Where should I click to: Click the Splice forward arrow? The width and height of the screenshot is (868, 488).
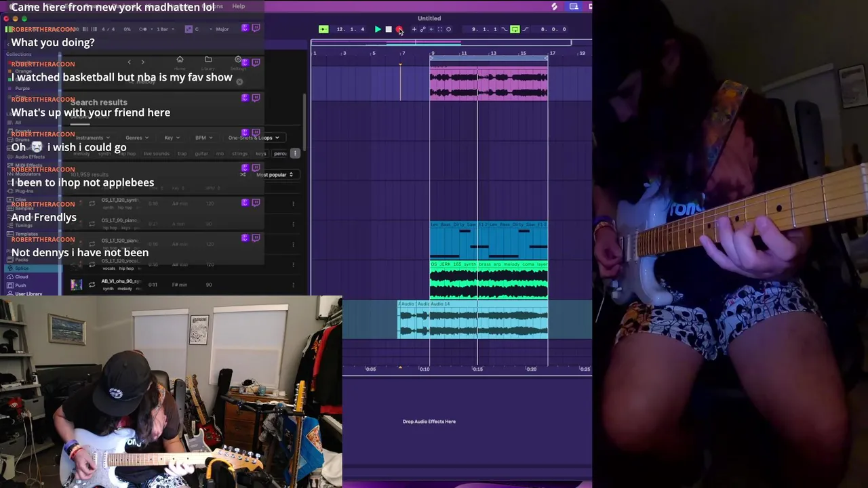tap(142, 62)
